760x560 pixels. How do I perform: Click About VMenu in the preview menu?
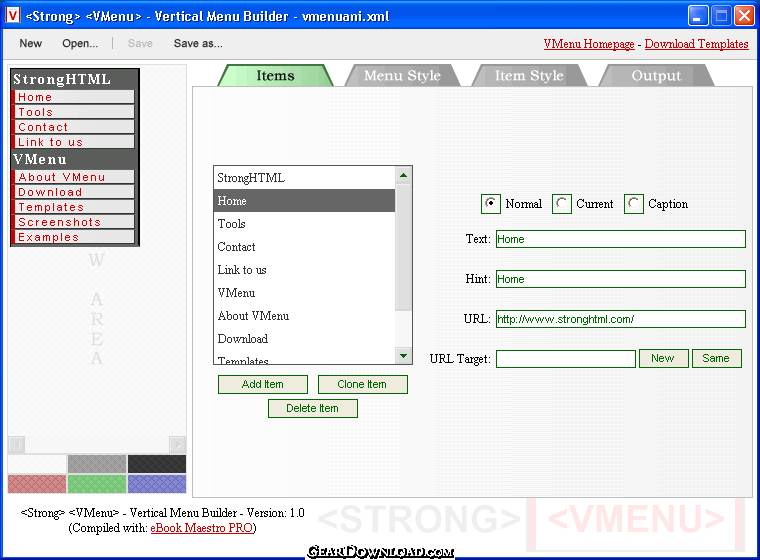[73, 177]
